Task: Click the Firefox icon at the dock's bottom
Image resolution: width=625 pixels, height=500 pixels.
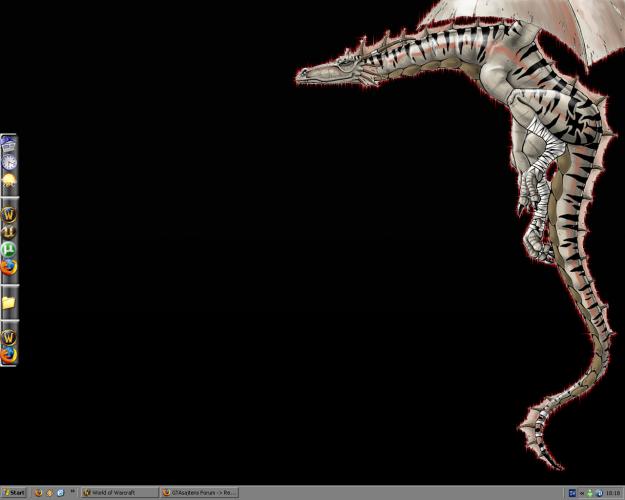Action: [8, 354]
